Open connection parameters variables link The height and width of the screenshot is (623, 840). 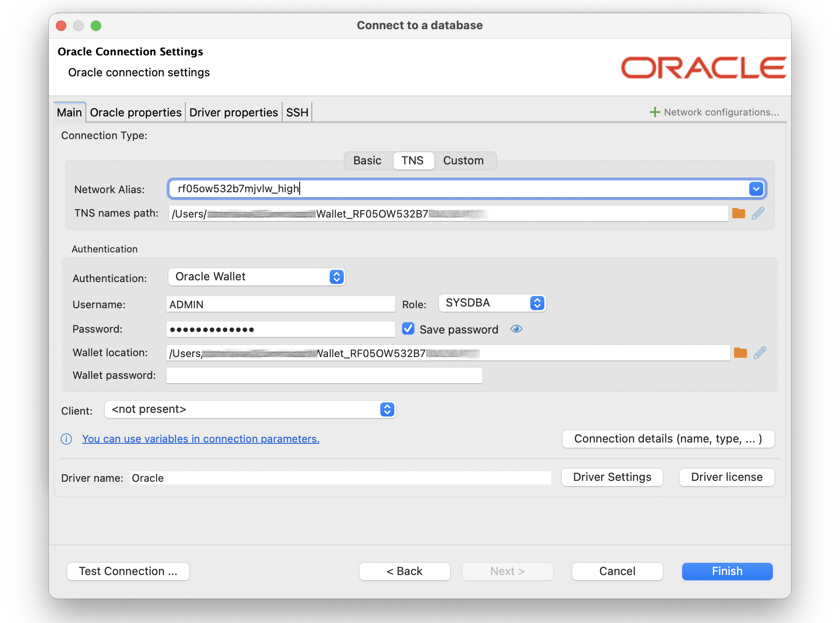click(x=201, y=439)
